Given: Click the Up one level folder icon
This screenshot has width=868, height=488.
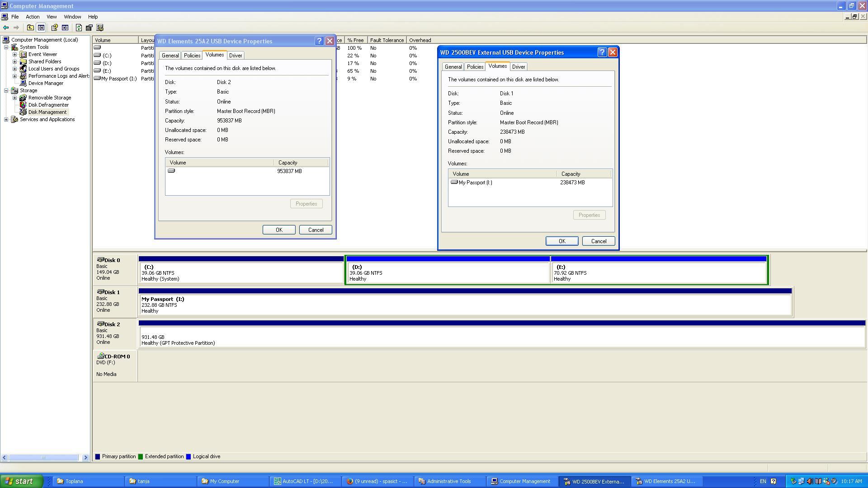Looking at the screenshot, I should 30,28.
